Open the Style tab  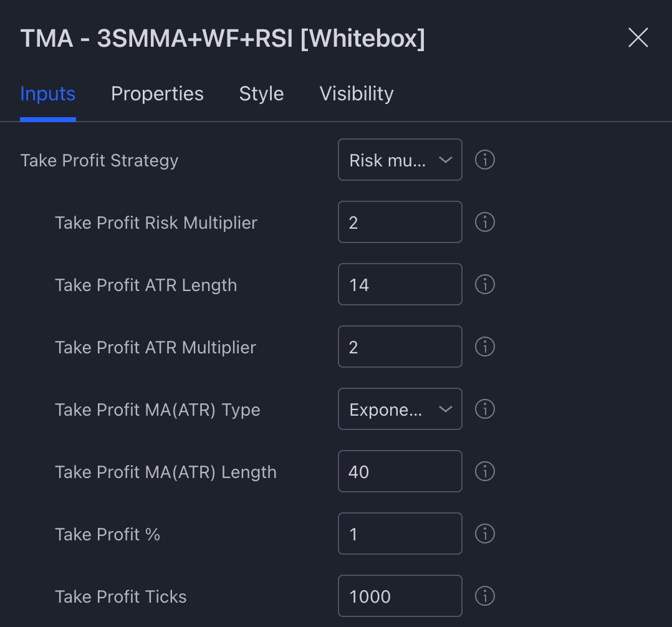[x=261, y=93]
